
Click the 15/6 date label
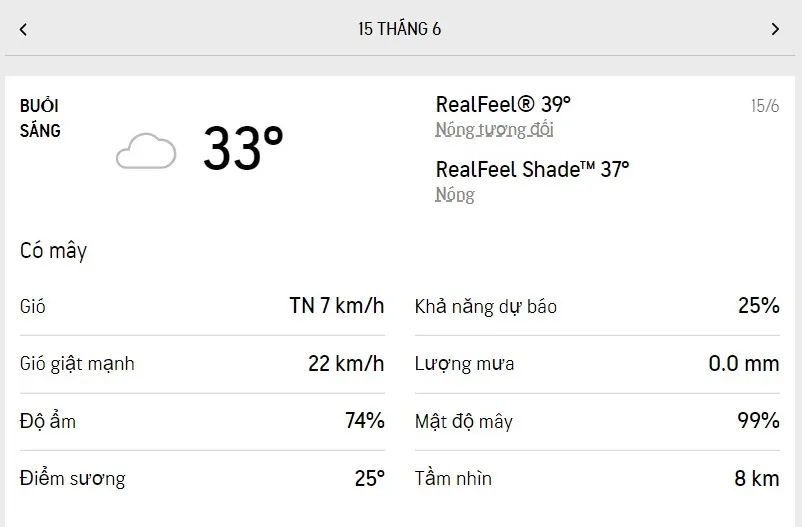coord(764,106)
